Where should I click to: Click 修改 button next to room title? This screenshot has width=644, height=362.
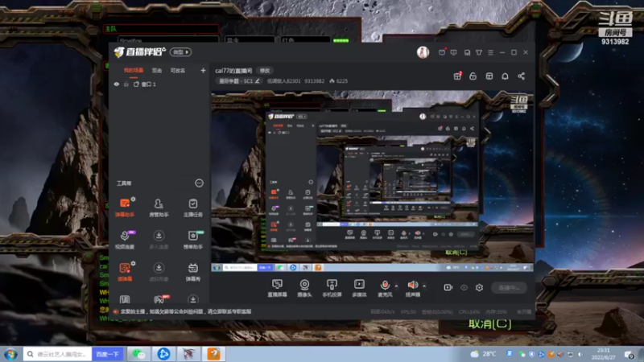point(265,71)
